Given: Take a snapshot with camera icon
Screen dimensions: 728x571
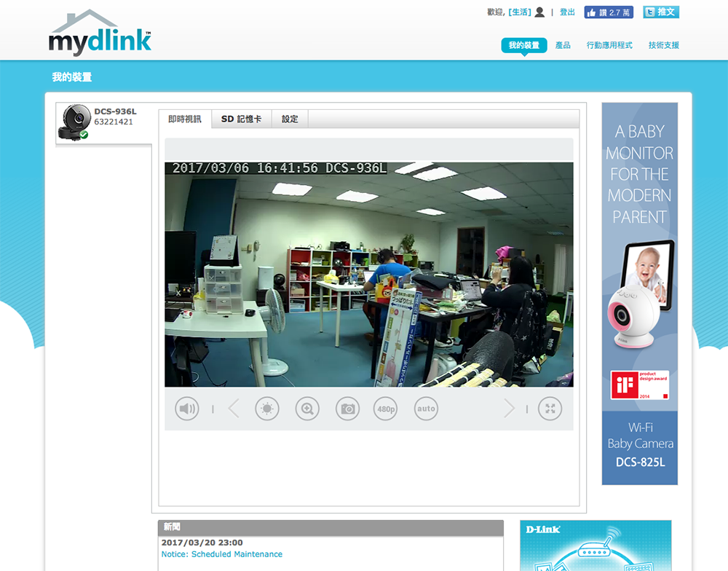Looking at the screenshot, I should pyautogui.click(x=347, y=409).
